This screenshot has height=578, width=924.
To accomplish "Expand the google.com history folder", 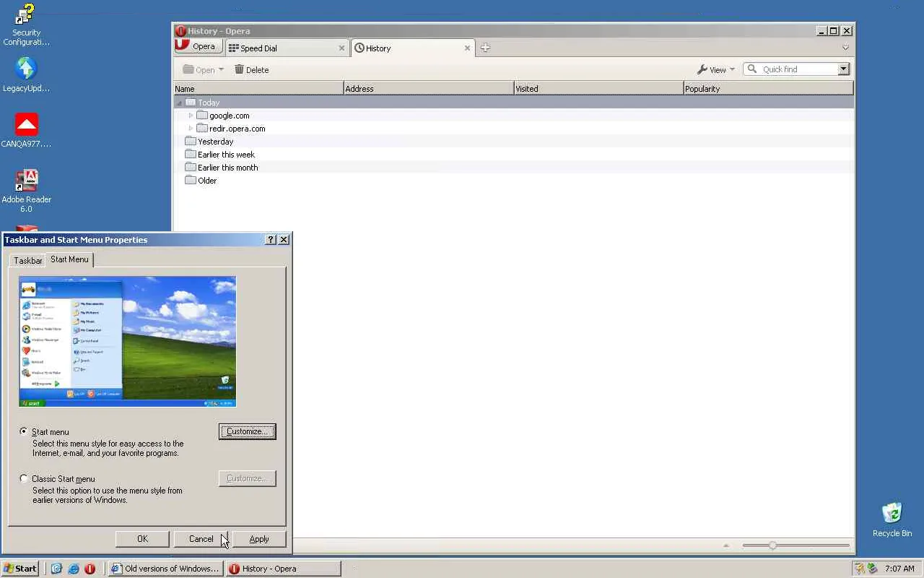I will (x=191, y=116).
